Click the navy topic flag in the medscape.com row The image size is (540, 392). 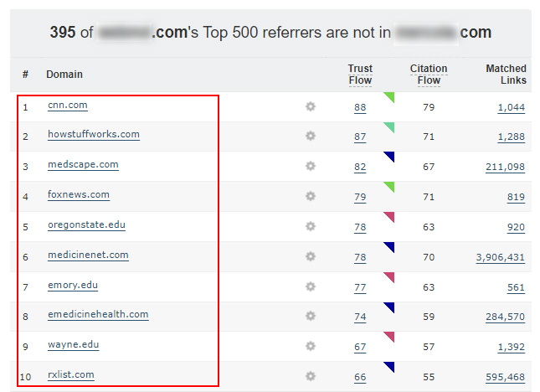pos(390,156)
